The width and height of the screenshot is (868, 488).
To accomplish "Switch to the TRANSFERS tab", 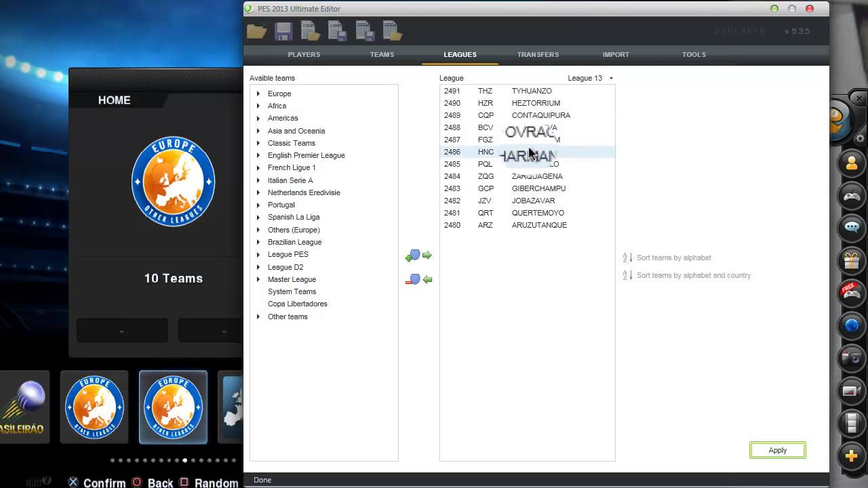I will point(538,54).
